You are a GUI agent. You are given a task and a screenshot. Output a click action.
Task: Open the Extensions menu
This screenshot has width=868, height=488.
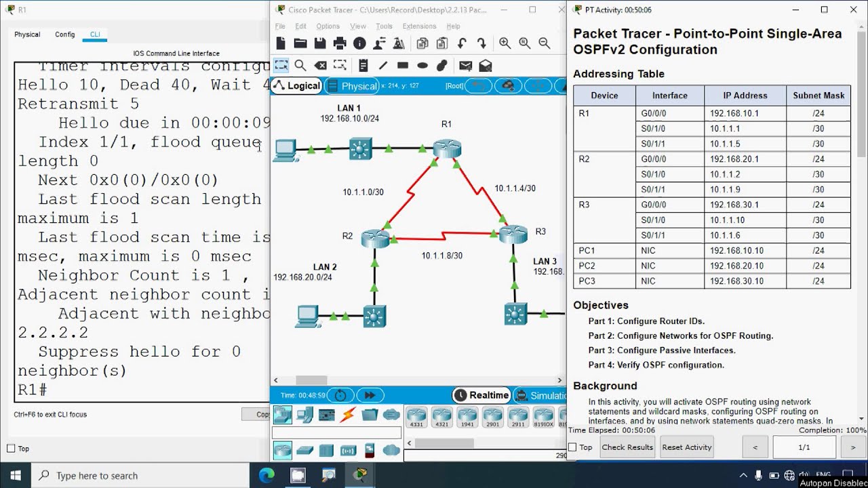pyautogui.click(x=419, y=26)
